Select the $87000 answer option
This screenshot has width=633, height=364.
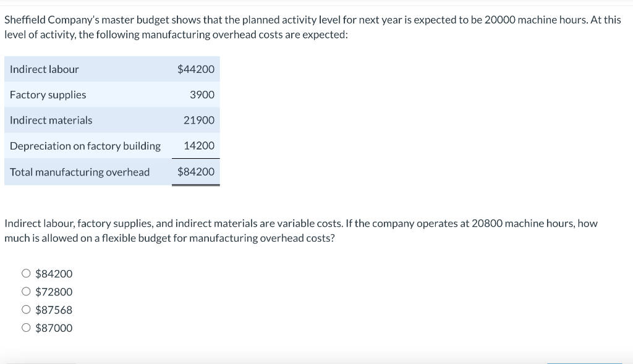click(26, 328)
